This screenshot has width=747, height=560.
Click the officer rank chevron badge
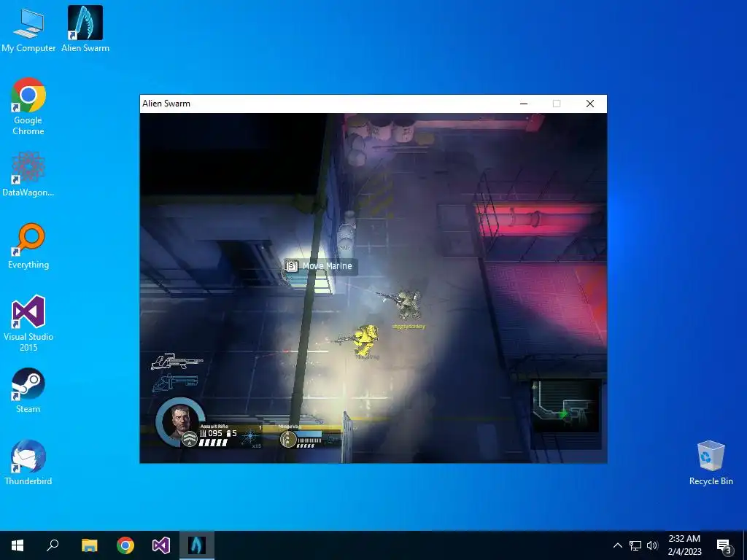coord(190,439)
